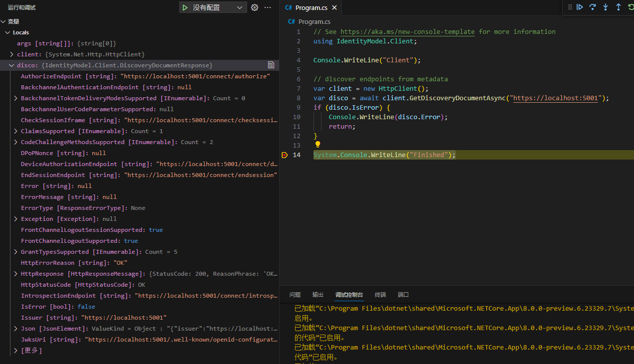This screenshot has width=634, height=364.
Task: Click the green Restart debugging icon
Action: tap(631, 7)
